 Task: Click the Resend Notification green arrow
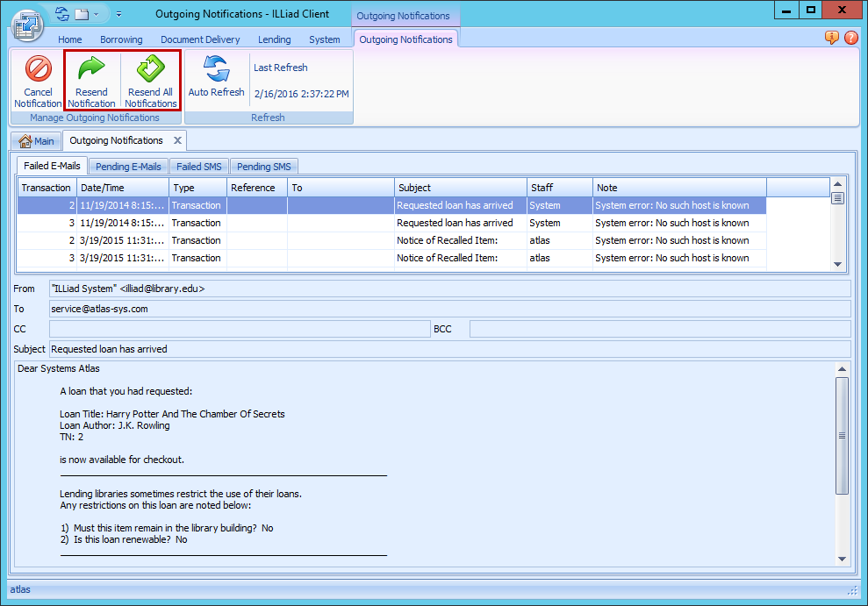pyautogui.click(x=91, y=70)
